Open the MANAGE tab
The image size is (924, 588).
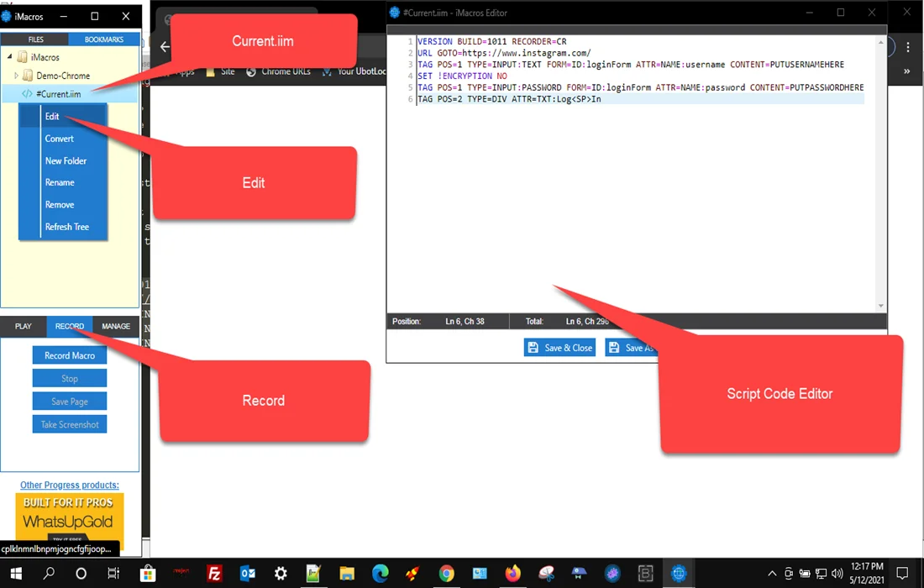[116, 326]
